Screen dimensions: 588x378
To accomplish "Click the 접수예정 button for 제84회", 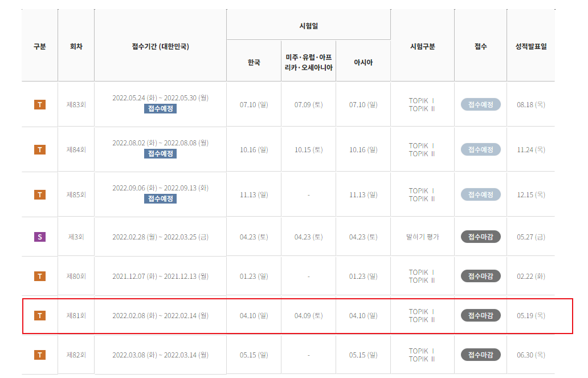I will (480, 149).
